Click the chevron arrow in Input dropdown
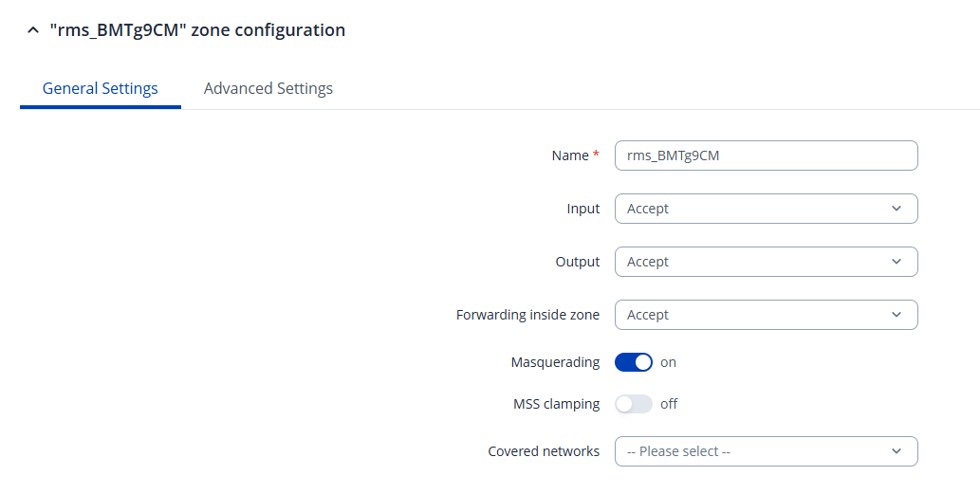The height and width of the screenshot is (494, 980). click(897, 209)
